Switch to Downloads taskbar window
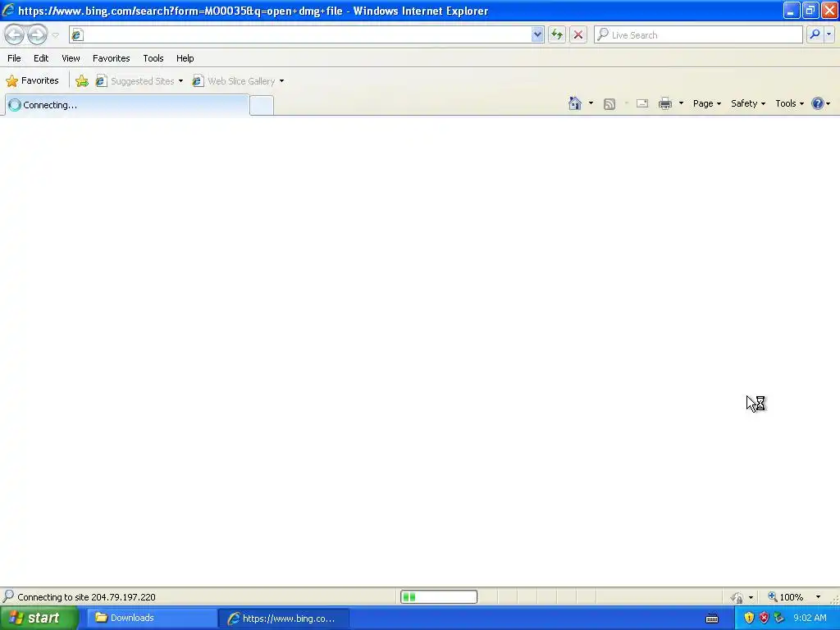This screenshot has width=840, height=630. tap(152, 619)
